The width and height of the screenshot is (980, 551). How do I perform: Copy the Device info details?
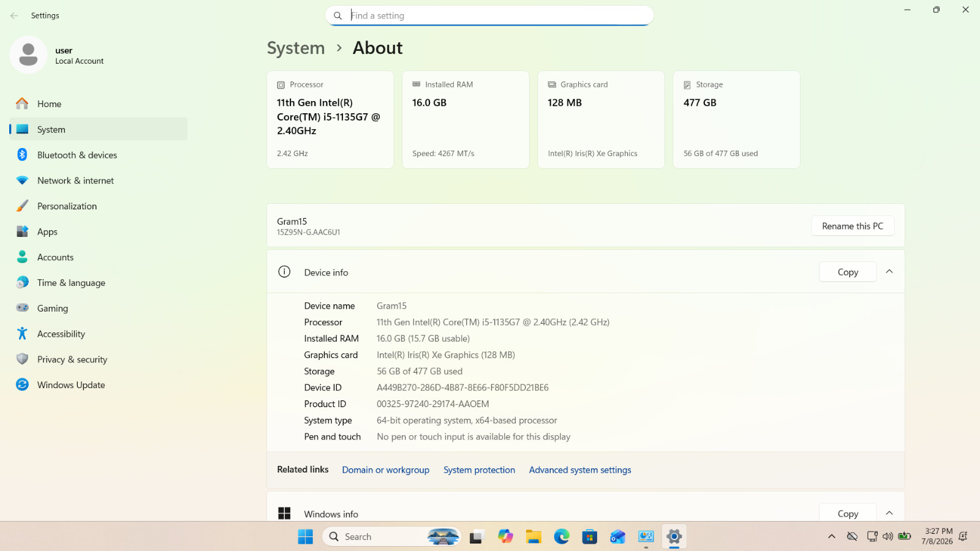point(848,272)
